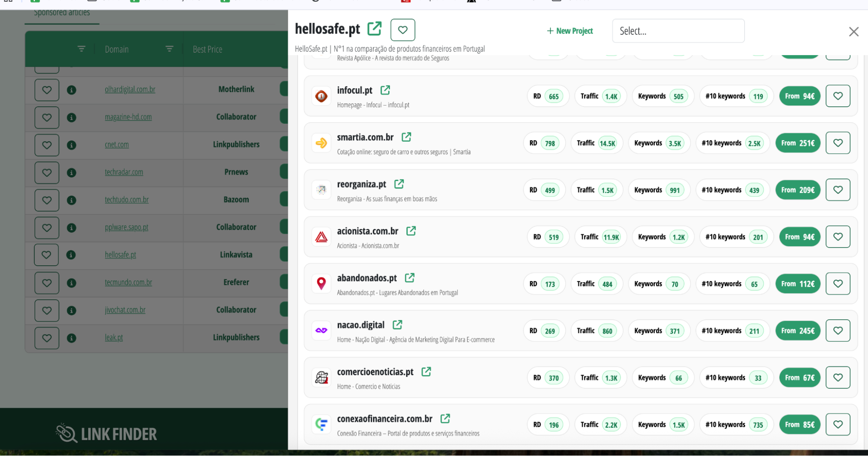868x456 pixels.
Task: Click the comercioenoticias.pt globe favicon
Action: tap(321, 377)
